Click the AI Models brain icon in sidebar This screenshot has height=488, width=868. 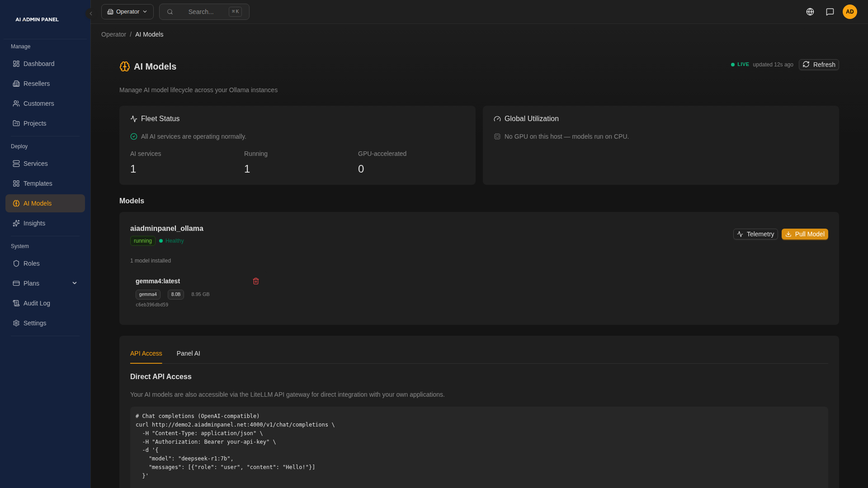[x=16, y=203]
